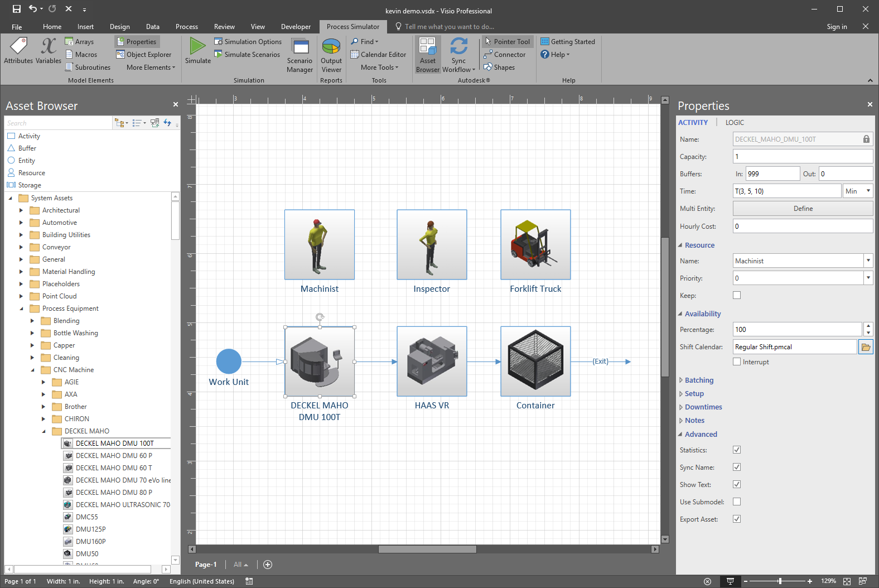
Task: Uncheck the Export Asset checkbox
Action: [x=737, y=519]
